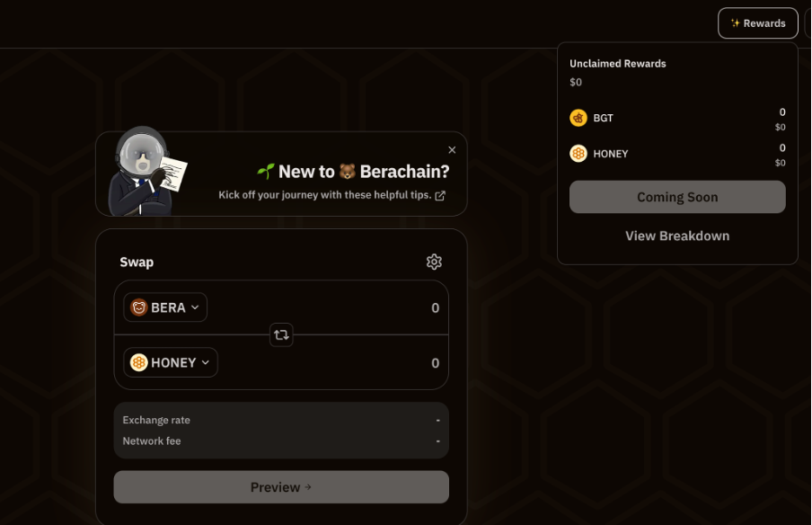The width and height of the screenshot is (812, 525).
Task: Click the bear astronaut mascot image
Action: (144, 173)
